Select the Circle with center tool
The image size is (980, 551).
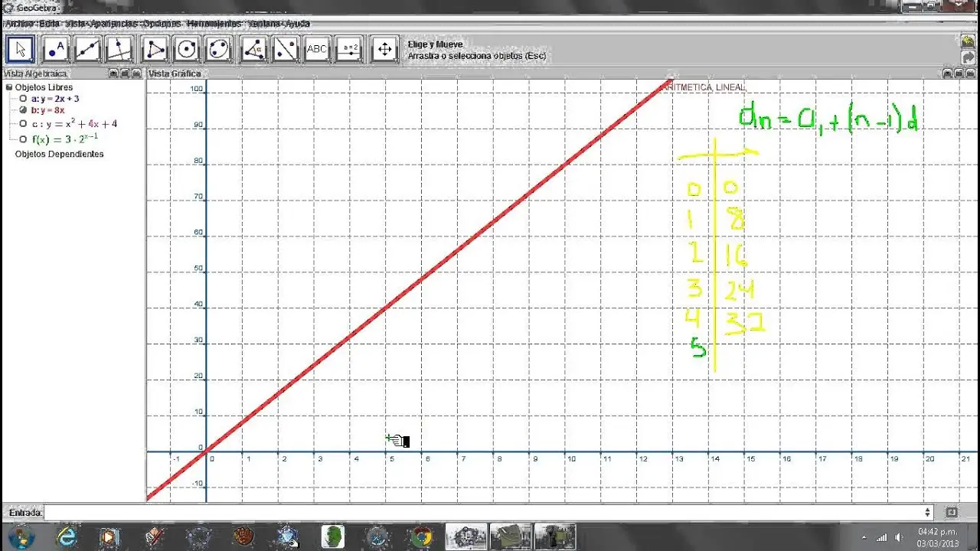tap(186, 50)
